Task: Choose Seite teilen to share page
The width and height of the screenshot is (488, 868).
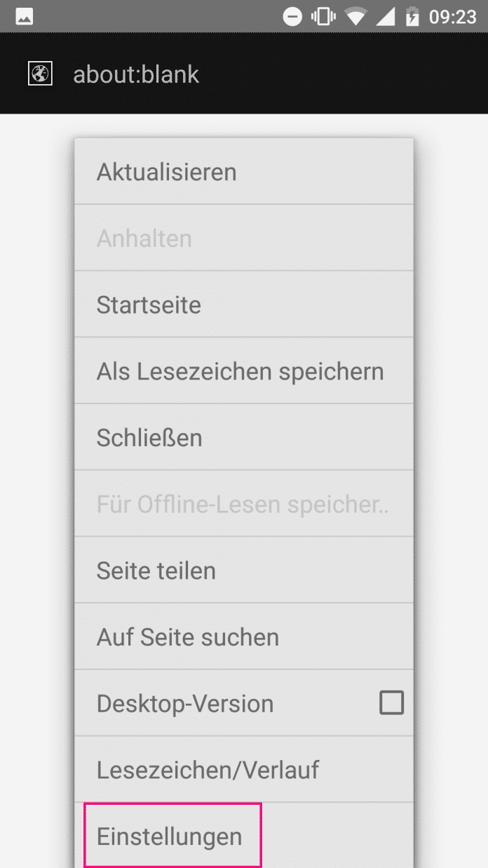Action: click(x=243, y=570)
